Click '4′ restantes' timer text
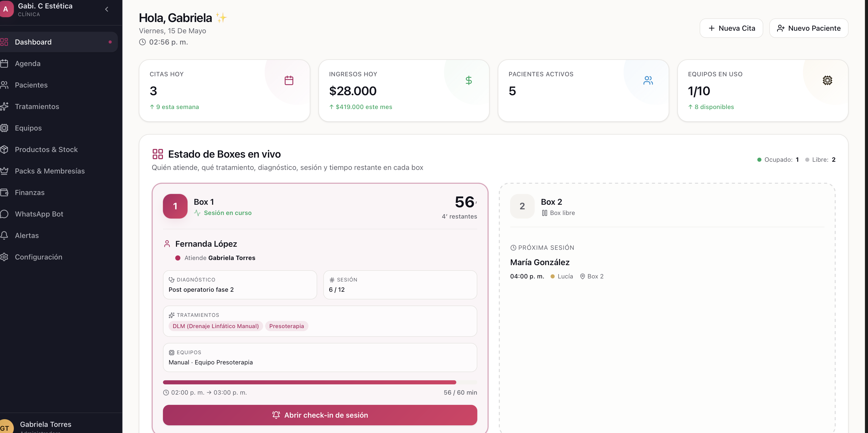The height and width of the screenshot is (433, 868). point(459,216)
